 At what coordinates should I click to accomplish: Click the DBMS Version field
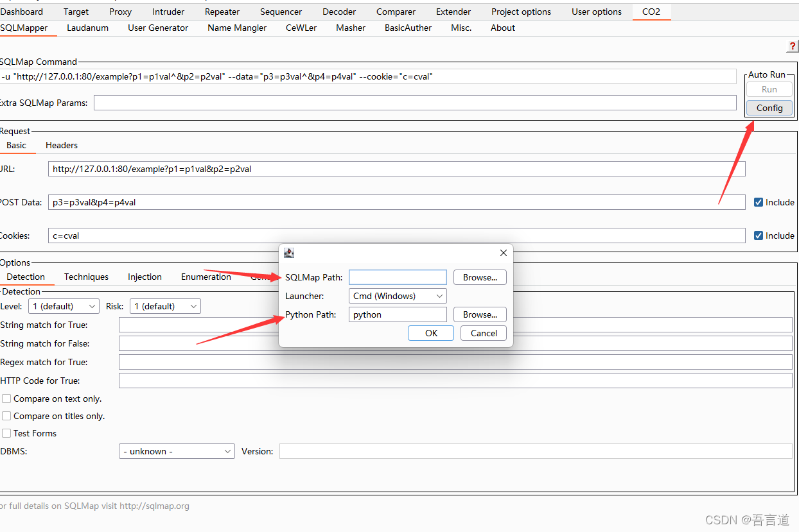536,451
